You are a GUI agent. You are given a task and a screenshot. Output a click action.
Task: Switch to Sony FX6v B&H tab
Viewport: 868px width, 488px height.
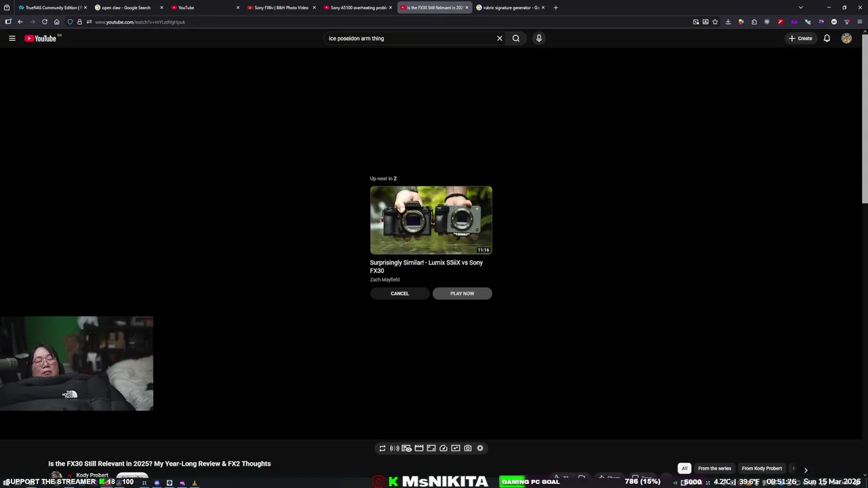click(281, 7)
